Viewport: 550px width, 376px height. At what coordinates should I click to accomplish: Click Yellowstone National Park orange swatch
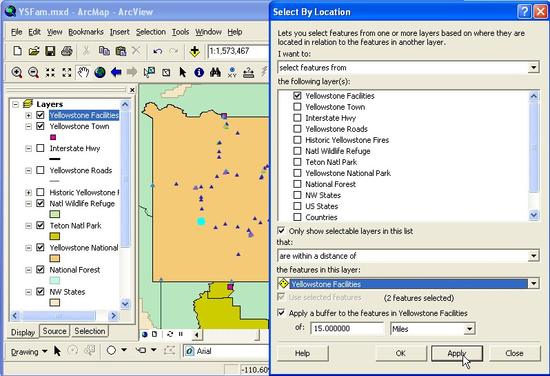(x=54, y=258)
